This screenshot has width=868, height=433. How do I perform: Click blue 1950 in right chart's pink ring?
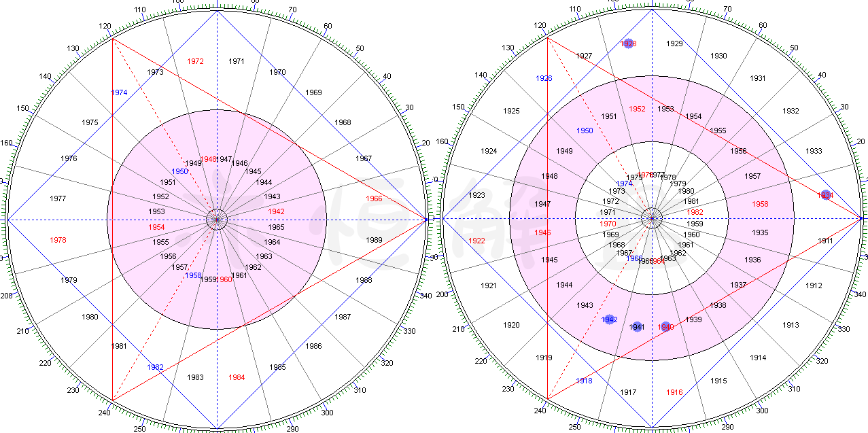click(585, 131)
